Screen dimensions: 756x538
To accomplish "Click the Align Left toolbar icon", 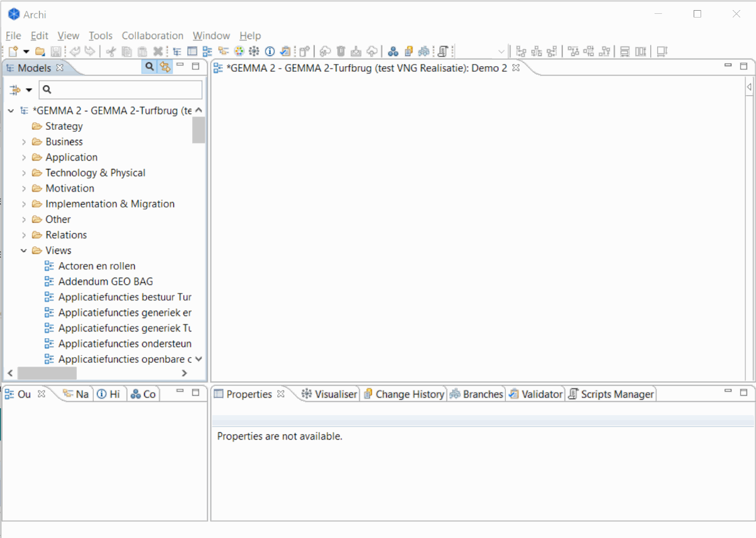I will pos(521,51).
